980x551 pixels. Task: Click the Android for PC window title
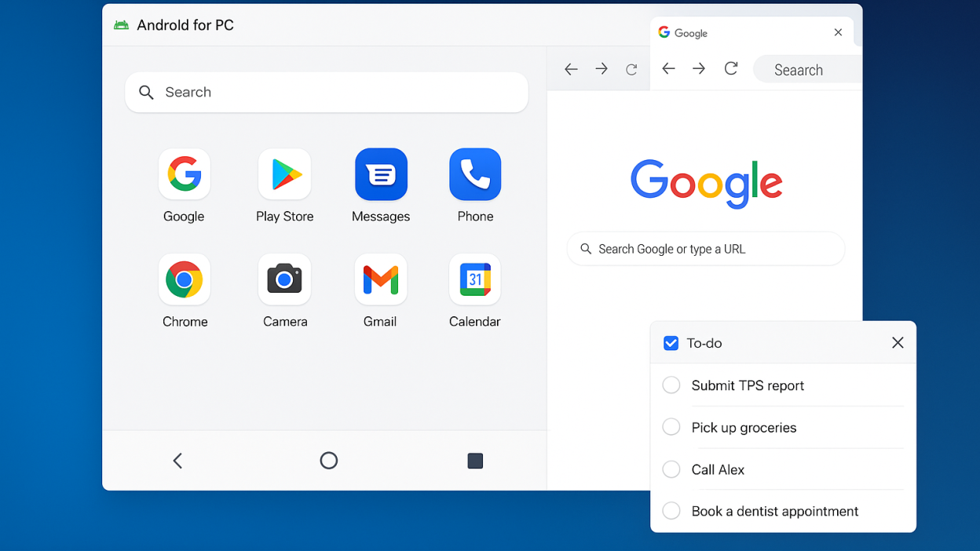pyautogui.click(x=185, y=25)
